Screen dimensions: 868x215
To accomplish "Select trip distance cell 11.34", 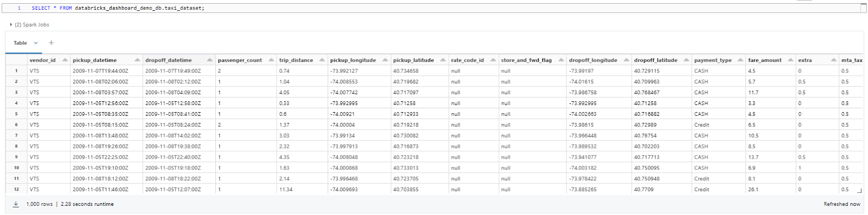I will (302, 190).
